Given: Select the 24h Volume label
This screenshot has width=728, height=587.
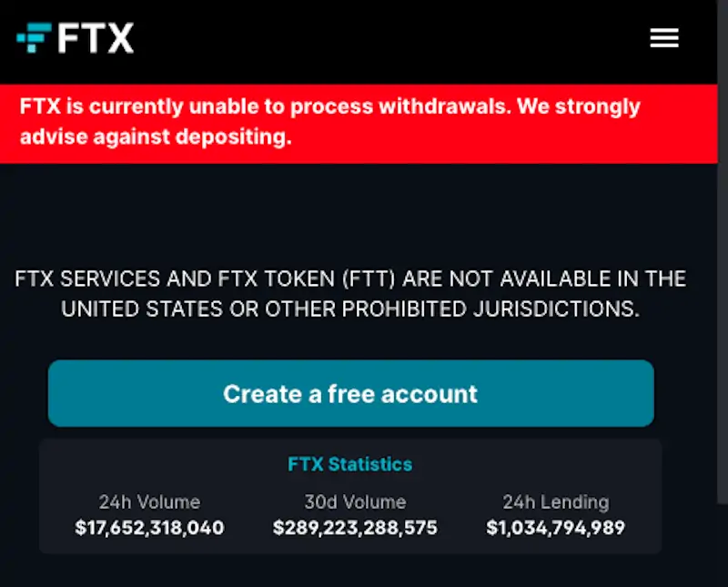Looking at the screenshot, I should pos(149,501).
